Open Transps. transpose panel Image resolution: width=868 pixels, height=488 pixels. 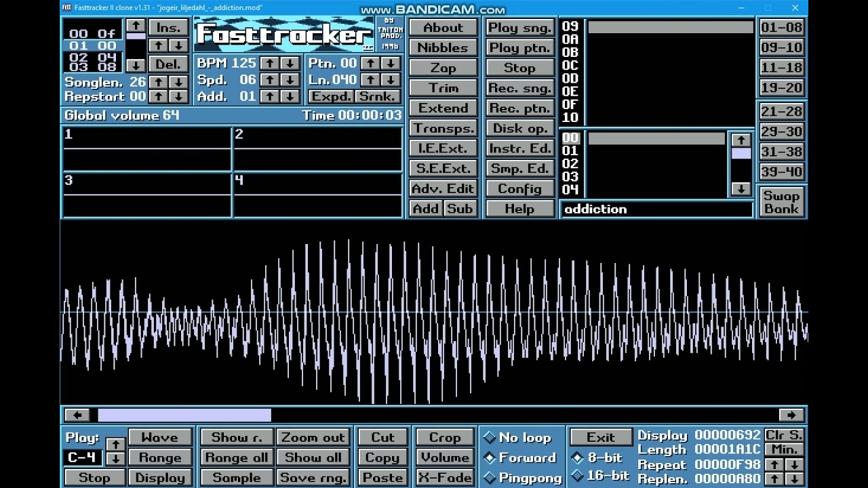443,128
